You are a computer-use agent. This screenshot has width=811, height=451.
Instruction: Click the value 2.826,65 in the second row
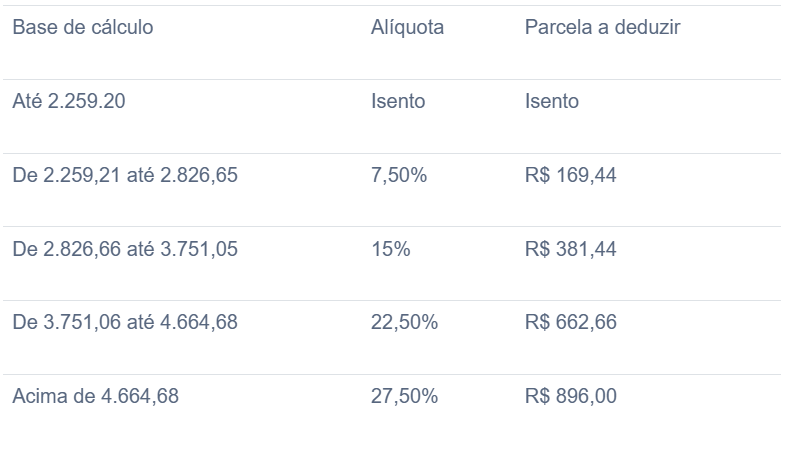(199, 175)
